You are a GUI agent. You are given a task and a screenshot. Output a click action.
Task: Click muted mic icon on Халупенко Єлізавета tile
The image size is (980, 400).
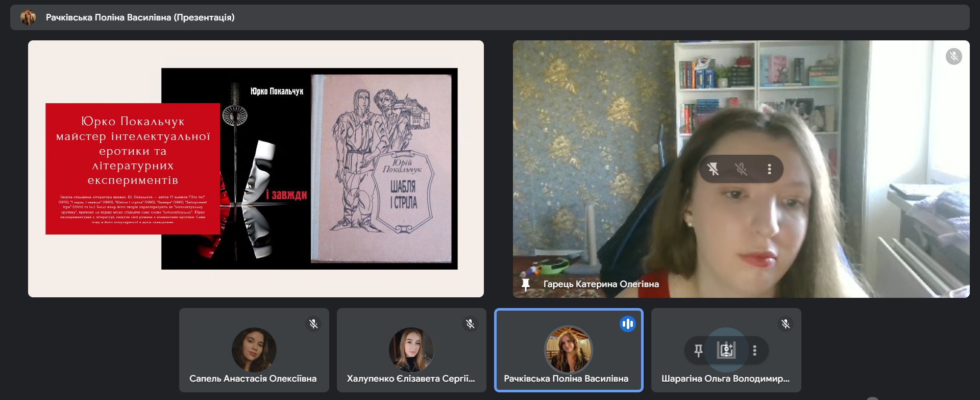coord(470,324)
